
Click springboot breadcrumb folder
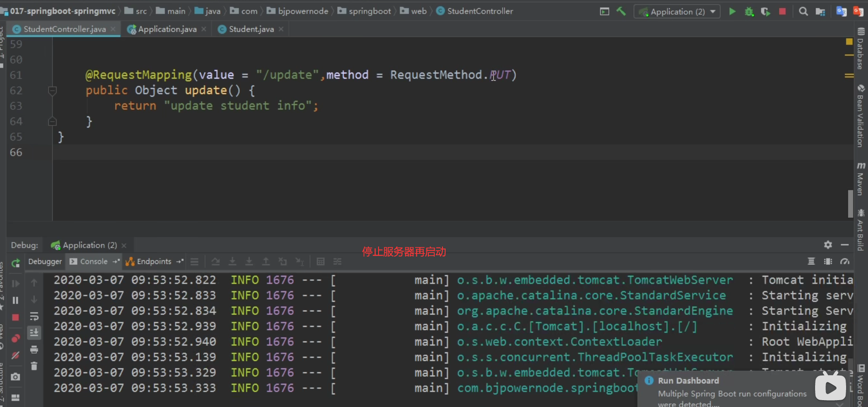pos(364,11)
